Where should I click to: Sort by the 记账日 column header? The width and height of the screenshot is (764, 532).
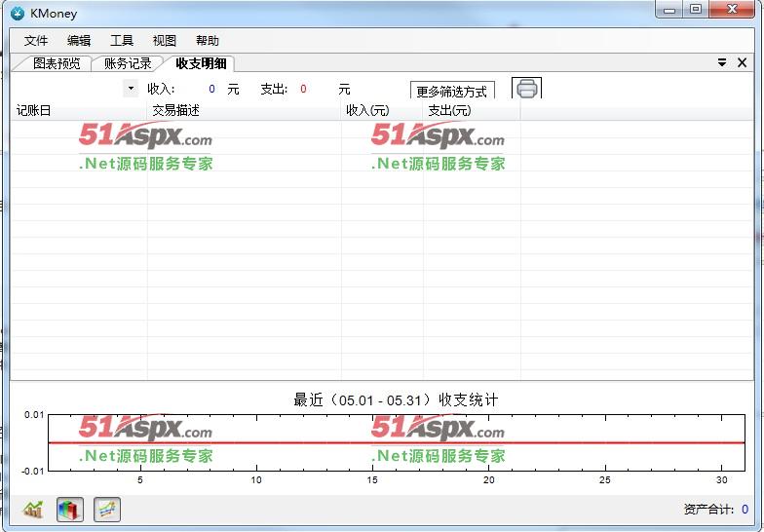(x=78, y=111)
